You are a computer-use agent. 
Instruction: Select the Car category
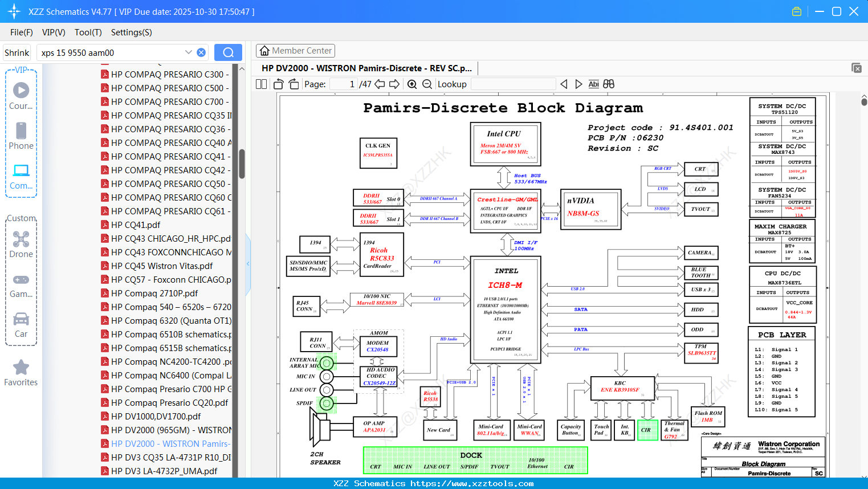[21, 324]
